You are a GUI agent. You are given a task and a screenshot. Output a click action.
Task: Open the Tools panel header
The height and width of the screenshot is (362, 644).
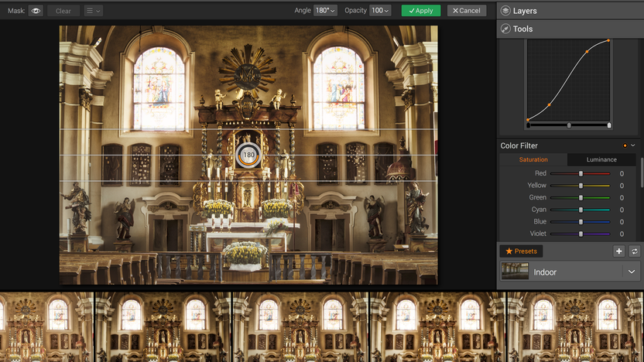tap(570, 29)
